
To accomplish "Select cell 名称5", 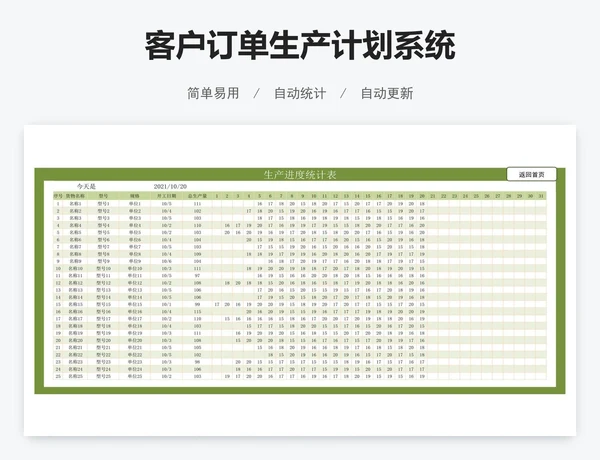I will [x=75, y=232].
